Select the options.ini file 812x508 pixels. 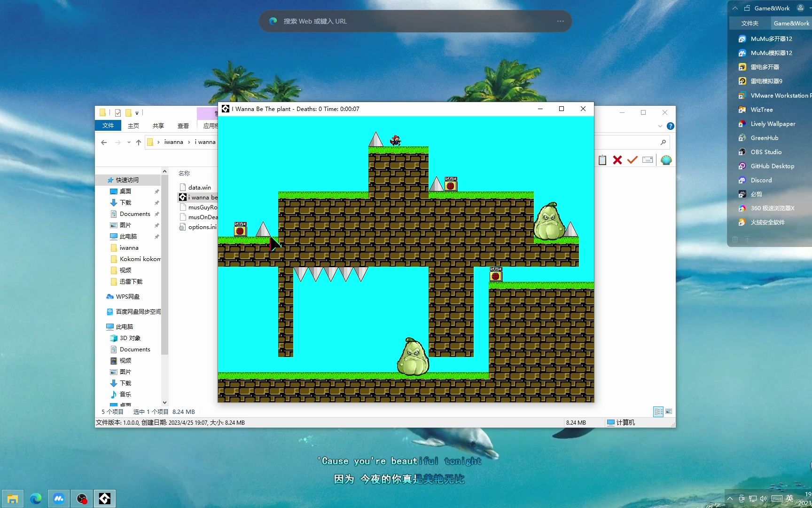(197, 227)
